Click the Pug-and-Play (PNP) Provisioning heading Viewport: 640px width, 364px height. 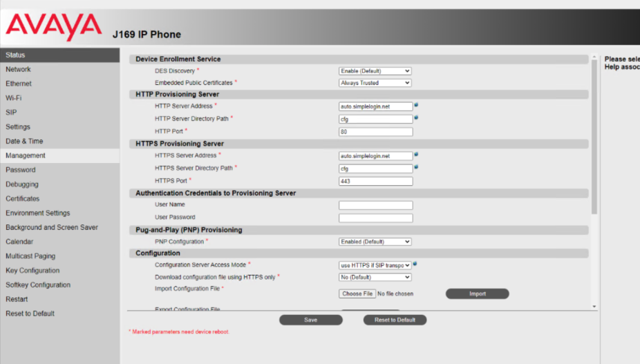tap(189, 230)
